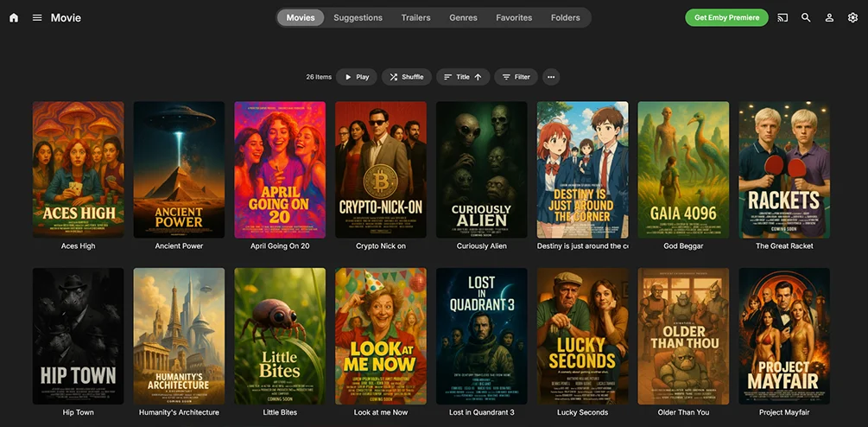The width and height of the screenshot is (868, 427).
Task: Open the Genres tab
Action: point(463,17)
